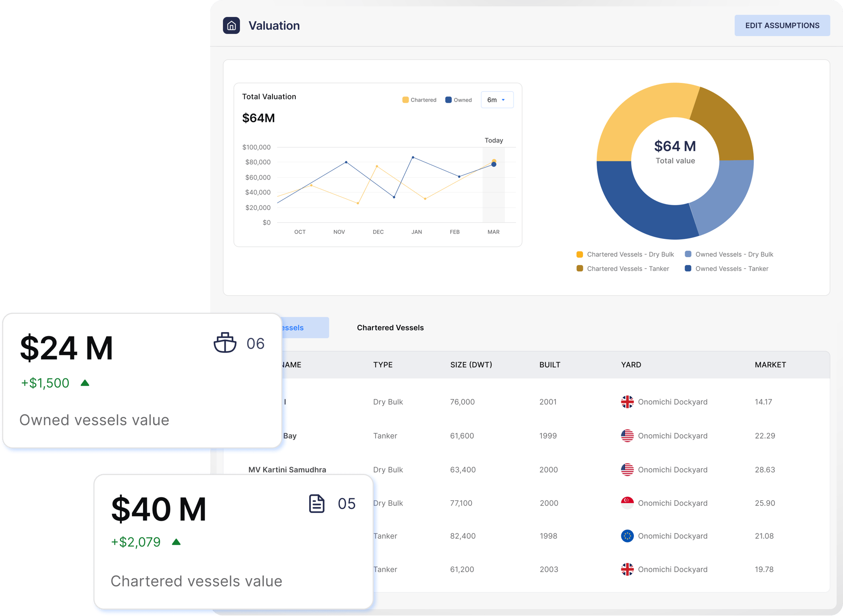This screenshot has height=616, width=843.
Task: Click the green up arrow next to +$2,079
Action: (x=176, y=542)
